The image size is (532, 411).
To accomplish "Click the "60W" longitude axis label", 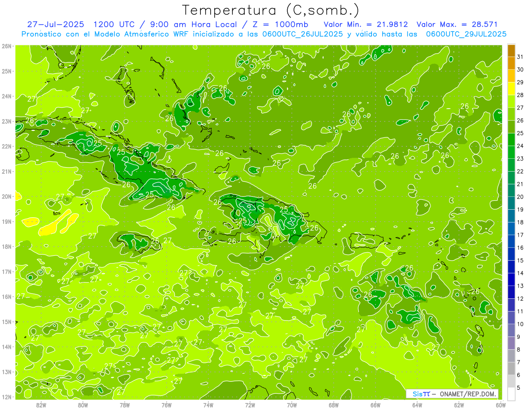I will coord(501,405).
